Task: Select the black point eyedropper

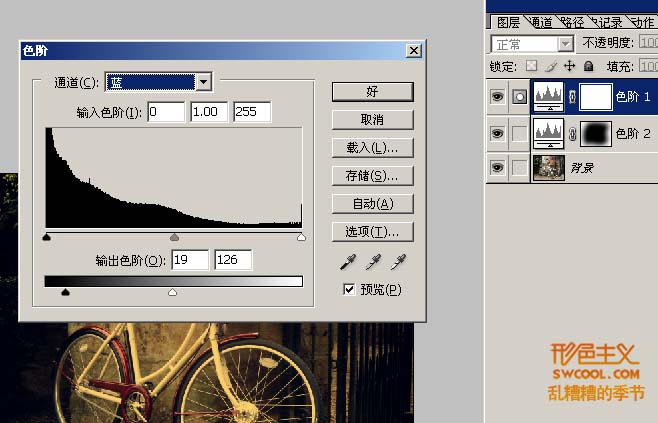Action: tap(348, 262)
